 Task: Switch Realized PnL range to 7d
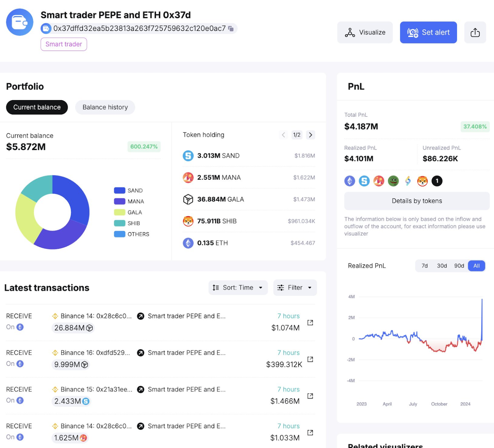pos(425,266)
